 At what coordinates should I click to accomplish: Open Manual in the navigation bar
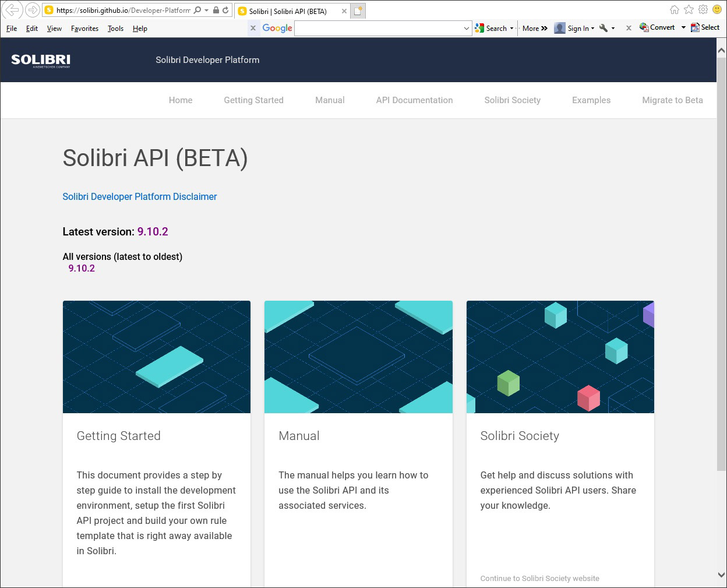click(330, 100)
